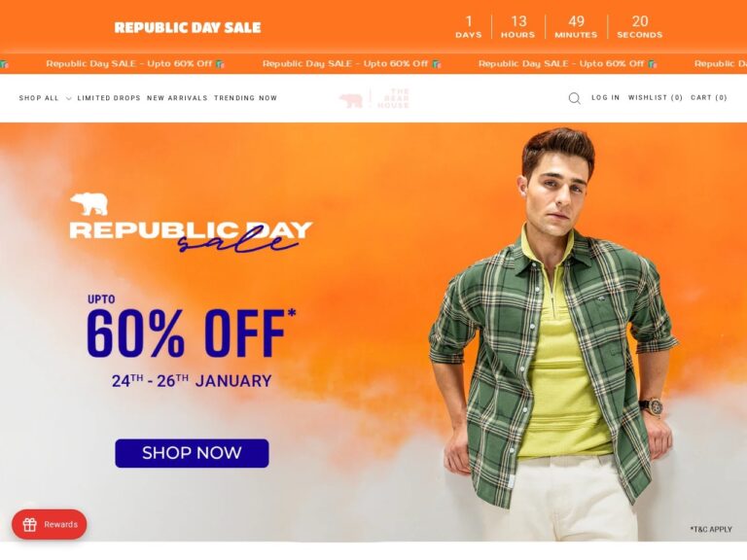View Trending Now items
Screen dimensions: 747x560
[x=245, y=98]
